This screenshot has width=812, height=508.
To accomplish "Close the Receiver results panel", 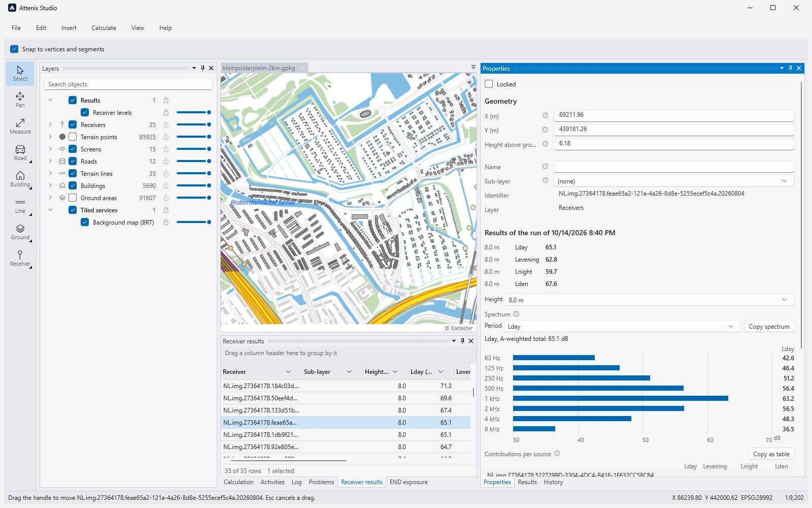I will click(471, 341).
